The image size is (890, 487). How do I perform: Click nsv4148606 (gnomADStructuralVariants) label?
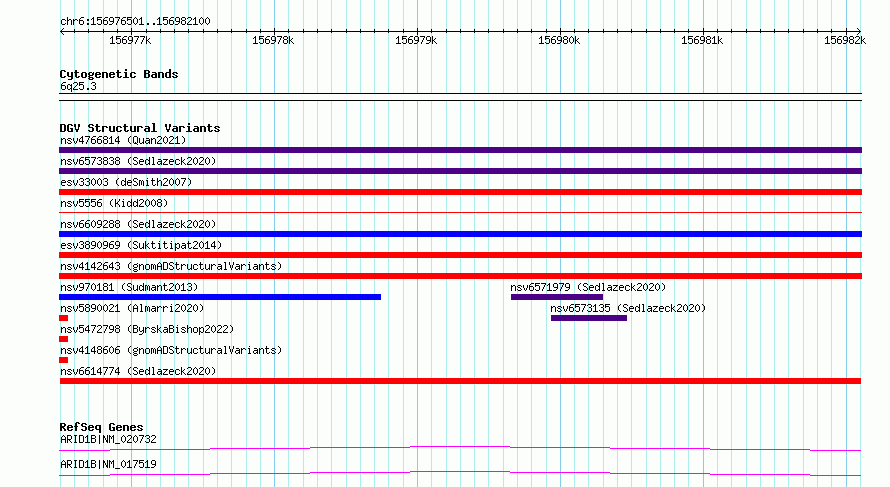point(171,350)
